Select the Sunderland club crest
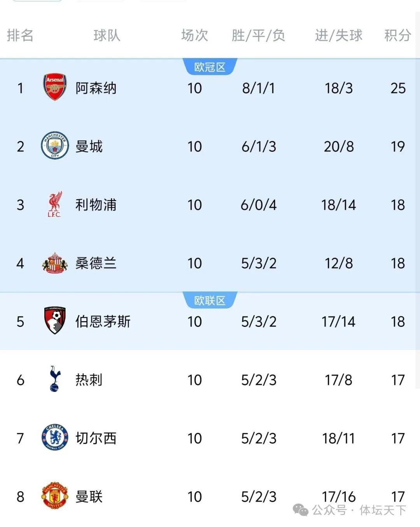 [x=54, y=263]
